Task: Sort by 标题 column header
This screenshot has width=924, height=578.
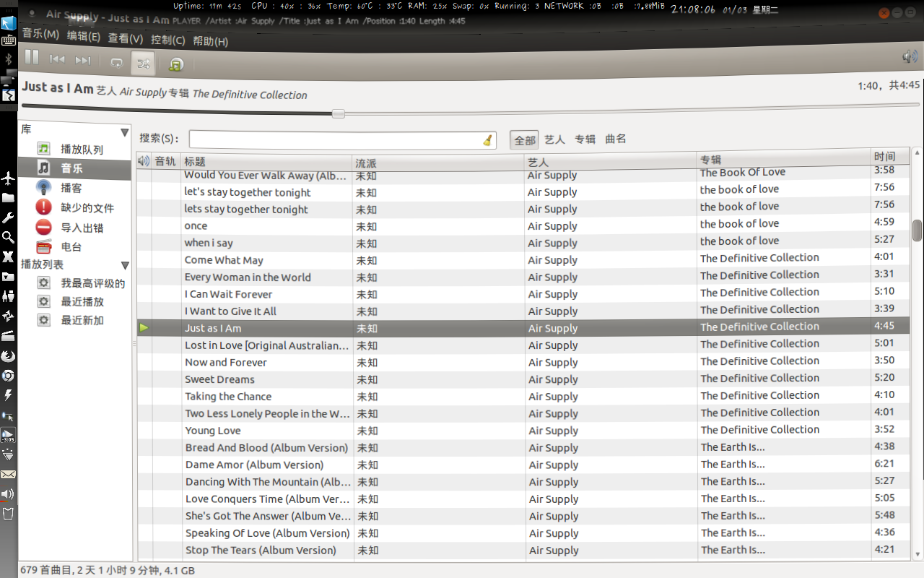Action: tap(266, 161)
